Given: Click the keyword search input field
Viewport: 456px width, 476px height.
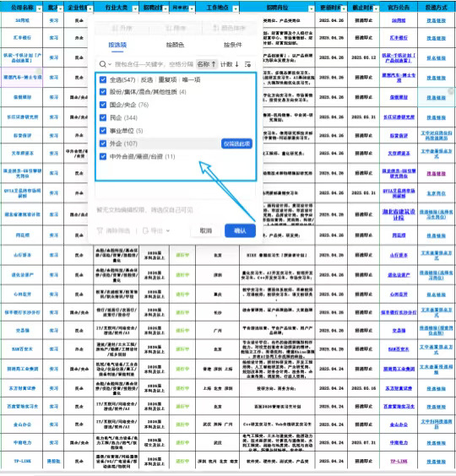Looking at the screenshot, I should tap(154, 64).
